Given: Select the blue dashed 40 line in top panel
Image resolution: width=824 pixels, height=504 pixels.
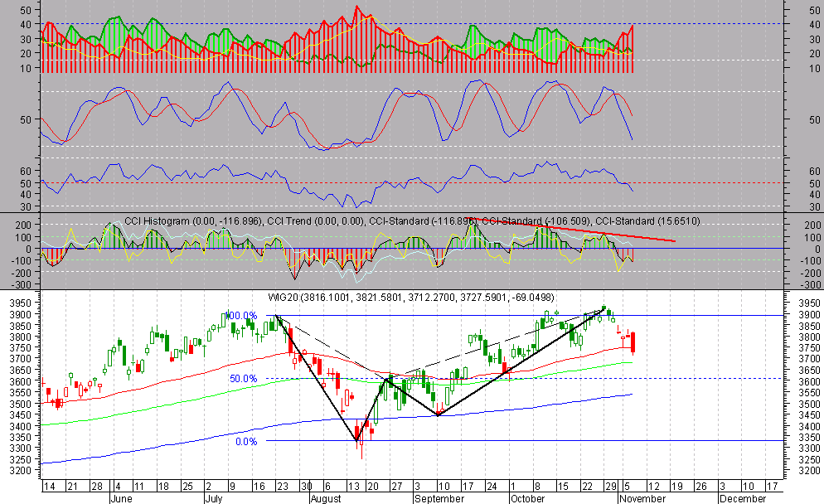Looking at the screenshot, I should point(413,24).
